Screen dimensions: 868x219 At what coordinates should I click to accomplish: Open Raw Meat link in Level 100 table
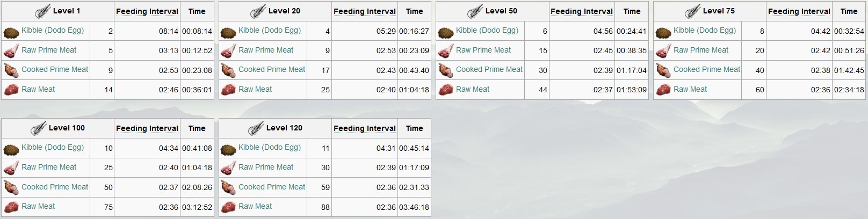pos(38,206)
